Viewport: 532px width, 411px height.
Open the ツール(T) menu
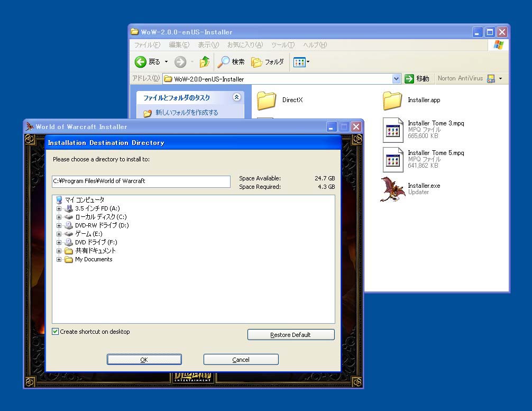click(x=282, y=45)
